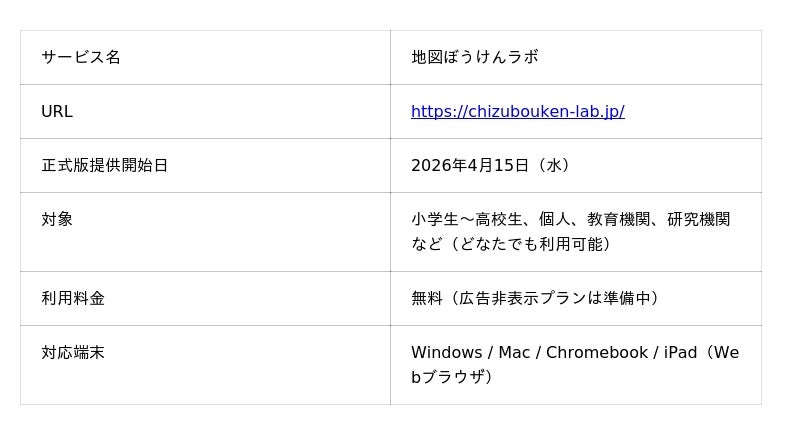Image resolution: width=800 pixels, height=435 pixels.
Task: Click the 研究機関 text
Action: pyautogui.click(x=698, y=220)
